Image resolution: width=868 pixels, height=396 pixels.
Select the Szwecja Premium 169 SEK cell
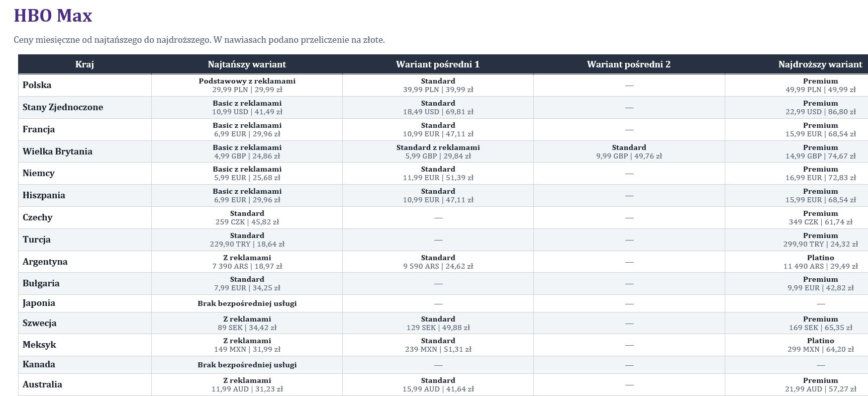click(820, 323)
